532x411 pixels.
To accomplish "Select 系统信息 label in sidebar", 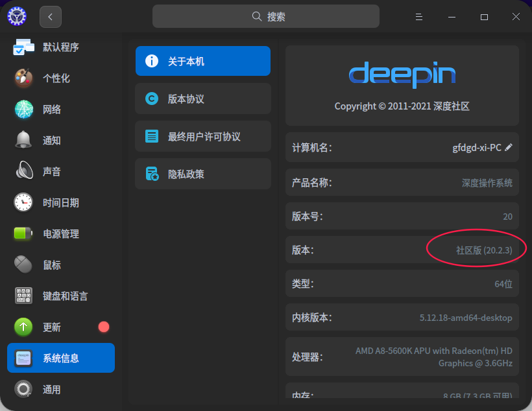I will click(x=61, y=358).
